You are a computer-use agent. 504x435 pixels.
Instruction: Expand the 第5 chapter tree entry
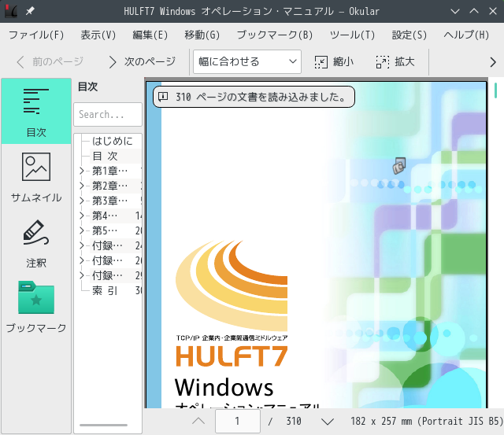pyautogui.click(x=82, y=230)
